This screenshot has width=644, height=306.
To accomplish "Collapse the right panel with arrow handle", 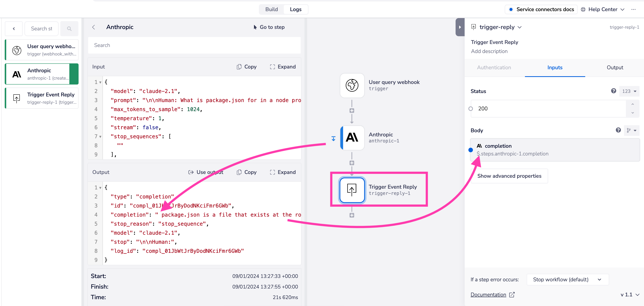I will [460, 27].
